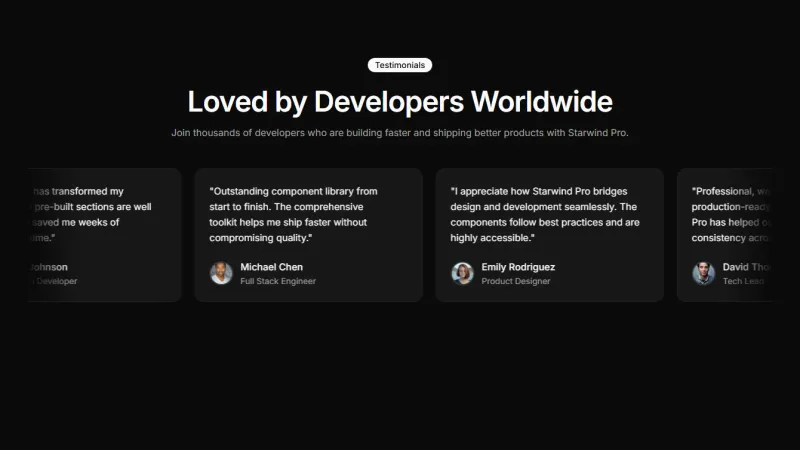Click the Michael Chen name label
The image size is (800, 450).
click(x=271, y=267)
